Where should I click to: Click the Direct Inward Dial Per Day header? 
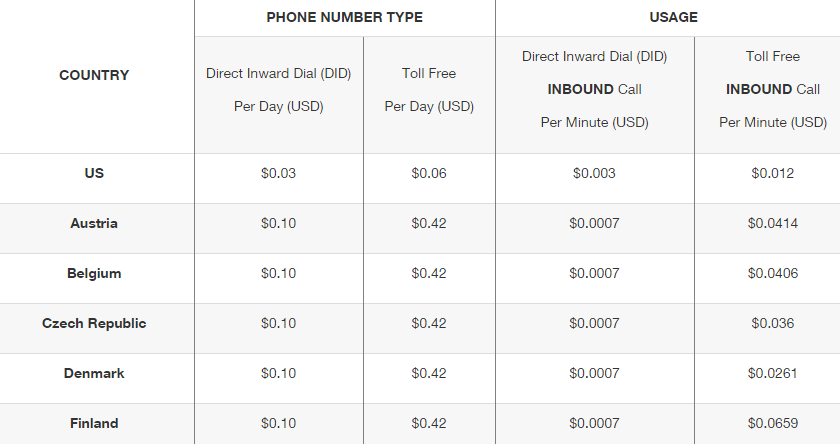tap(279, 90)
